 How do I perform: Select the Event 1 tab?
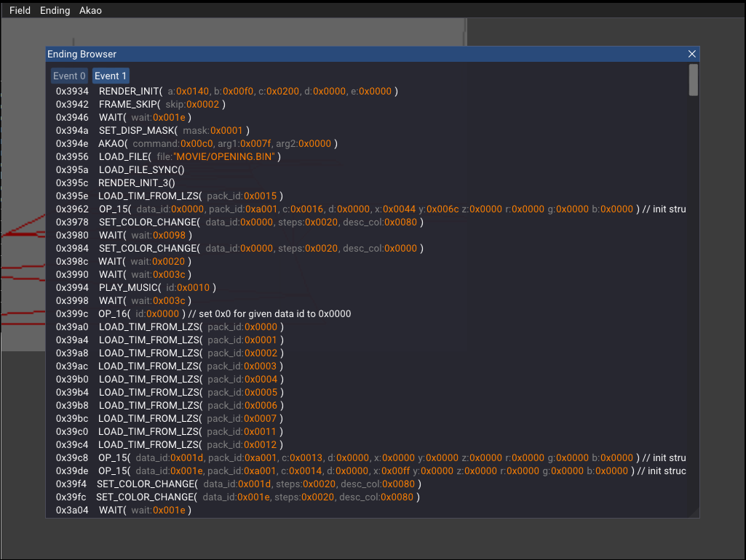coord(111,76)
